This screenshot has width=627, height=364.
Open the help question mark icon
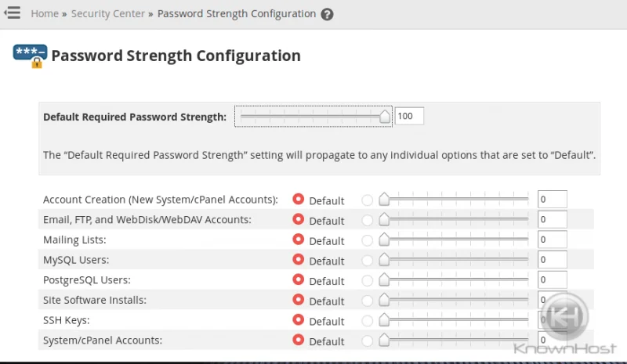(x=327, y=14)
